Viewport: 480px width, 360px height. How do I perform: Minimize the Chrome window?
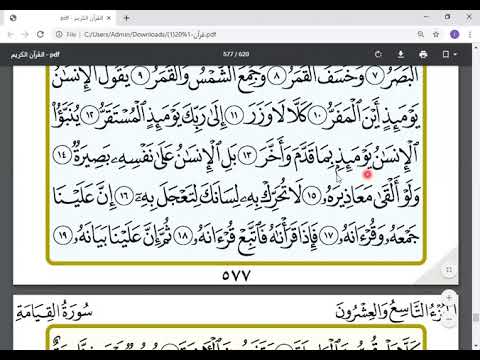427,17
